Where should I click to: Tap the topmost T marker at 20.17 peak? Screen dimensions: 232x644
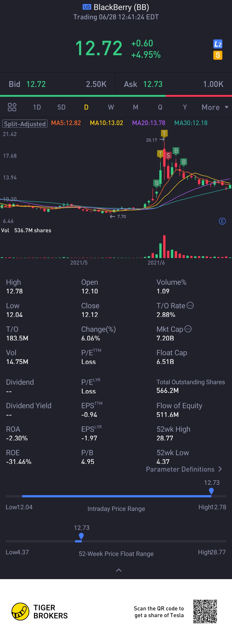164,133
